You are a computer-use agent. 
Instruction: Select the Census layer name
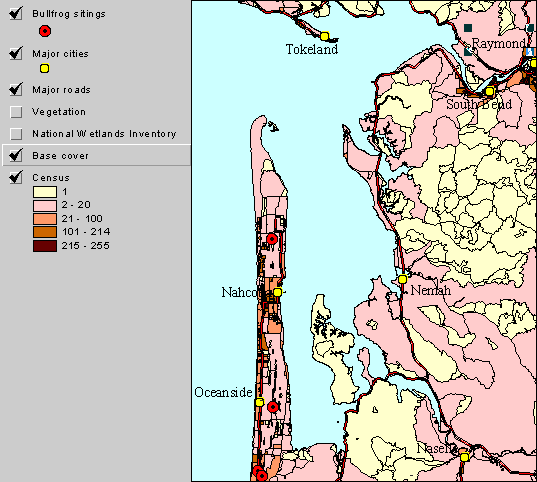51,178
